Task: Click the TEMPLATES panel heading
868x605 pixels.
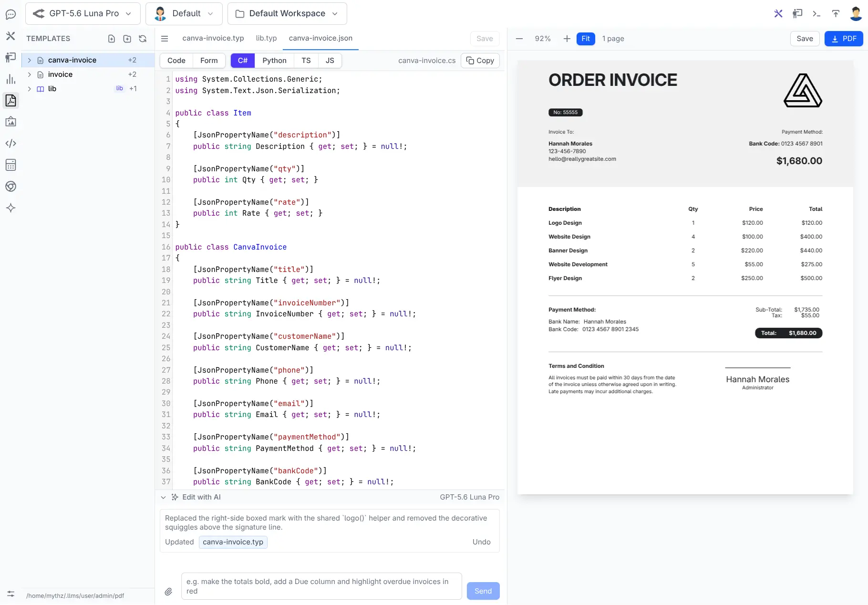Action: (x=48, y=39)
